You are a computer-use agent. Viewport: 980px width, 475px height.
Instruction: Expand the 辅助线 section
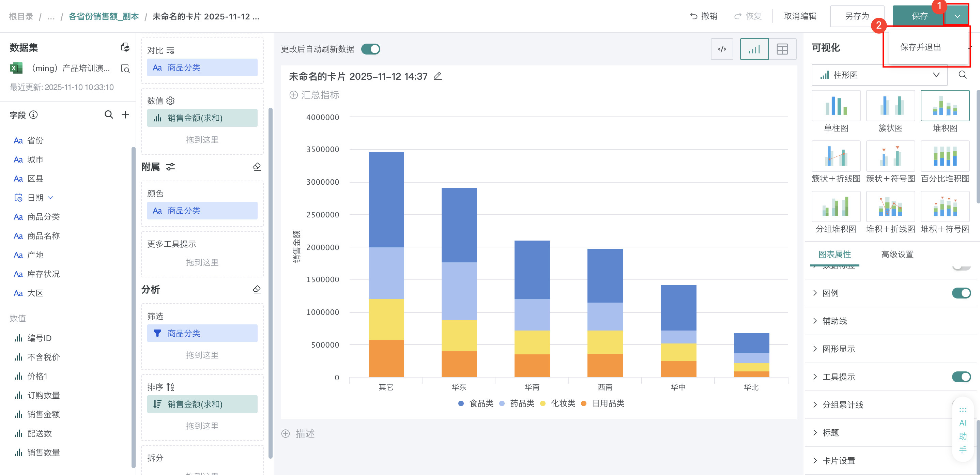[834, 321]
